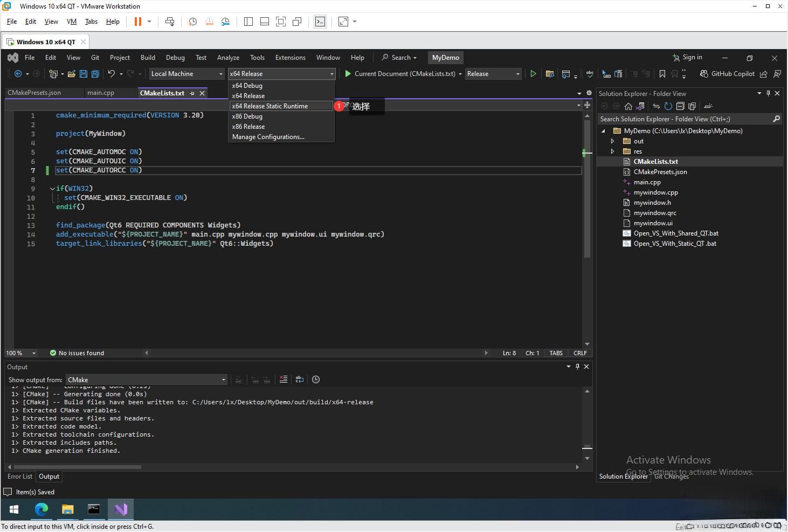Viewport: 788px width, 532px height.
Task: Collapse the MyDemo root folder node
Action: pyautogui.click(x=603, y=131)
